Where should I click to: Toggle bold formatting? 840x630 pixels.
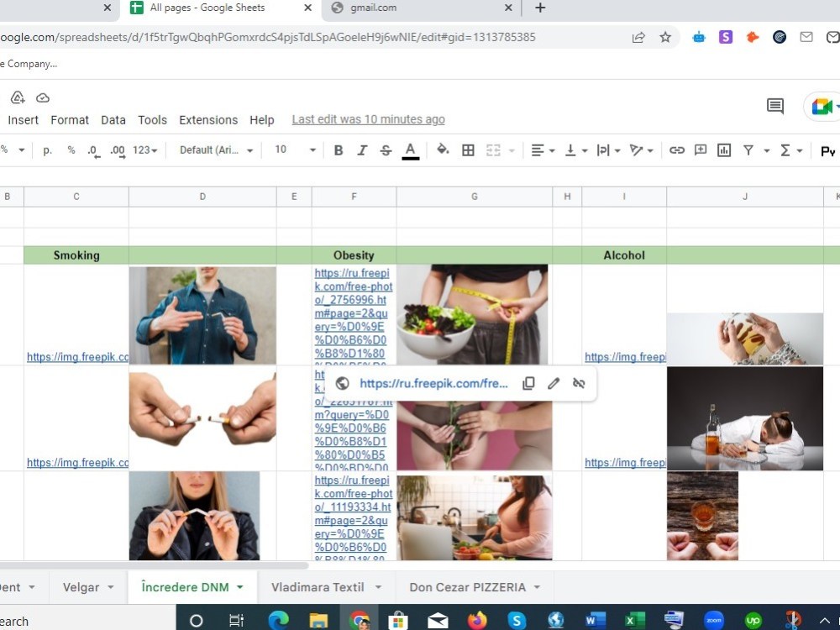tap(338, 150)
